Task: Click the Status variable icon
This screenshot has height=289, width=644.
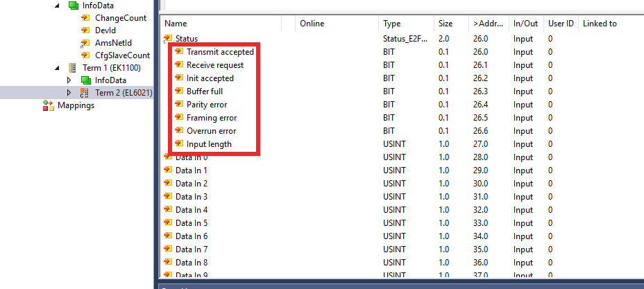Action: (168, 39)
